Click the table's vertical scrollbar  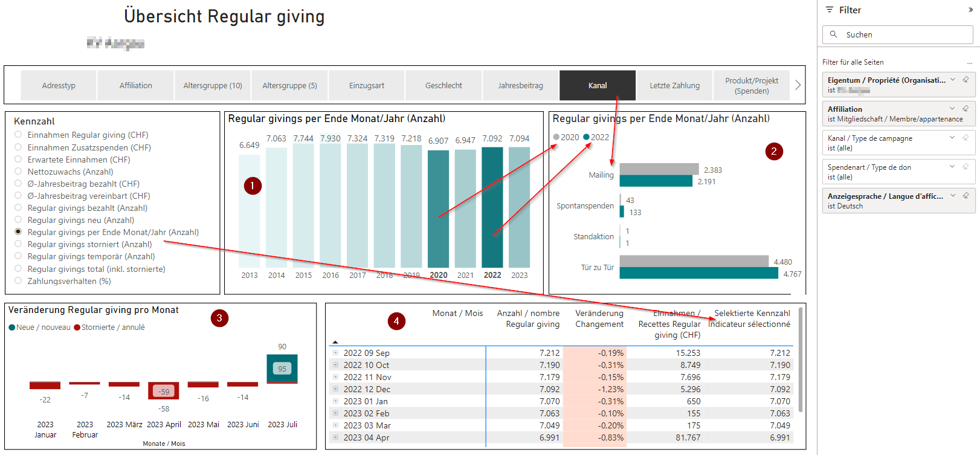[801, 361]
